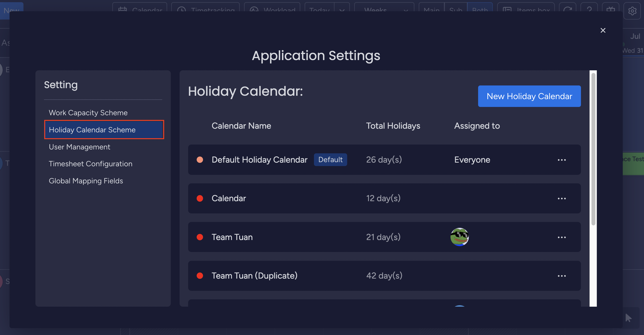This screenshot has width=644, height=335.
Task: Expand the Today dropdown chevron
Action: 342,10
